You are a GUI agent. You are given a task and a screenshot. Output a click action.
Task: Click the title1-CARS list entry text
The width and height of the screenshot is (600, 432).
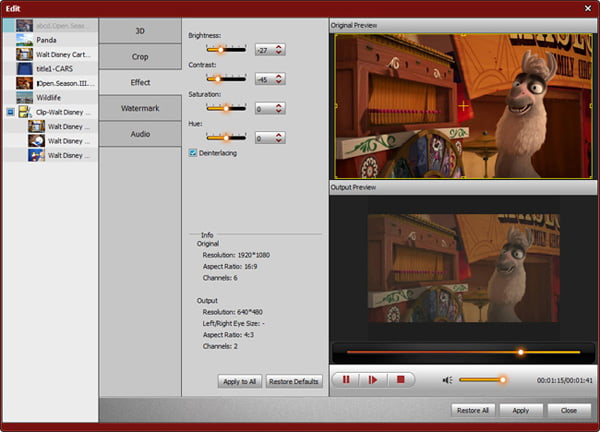pos(54,69)
